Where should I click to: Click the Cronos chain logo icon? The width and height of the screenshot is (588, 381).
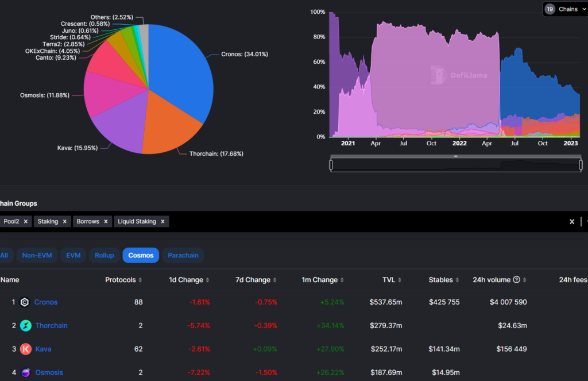coord(25,302)
